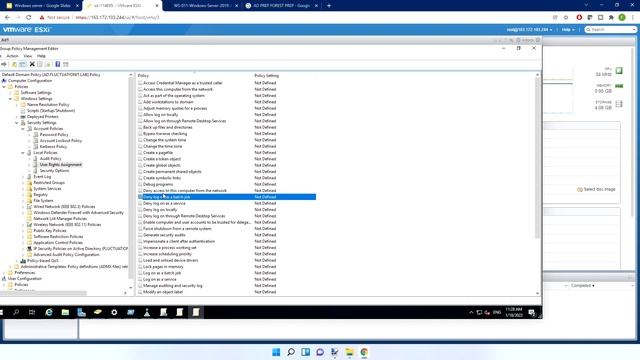Click the Show/Hide console tree toolbar icon
The height and width of the screenshot is (360, 640).
pyautogui.click(x=22, y=64)
